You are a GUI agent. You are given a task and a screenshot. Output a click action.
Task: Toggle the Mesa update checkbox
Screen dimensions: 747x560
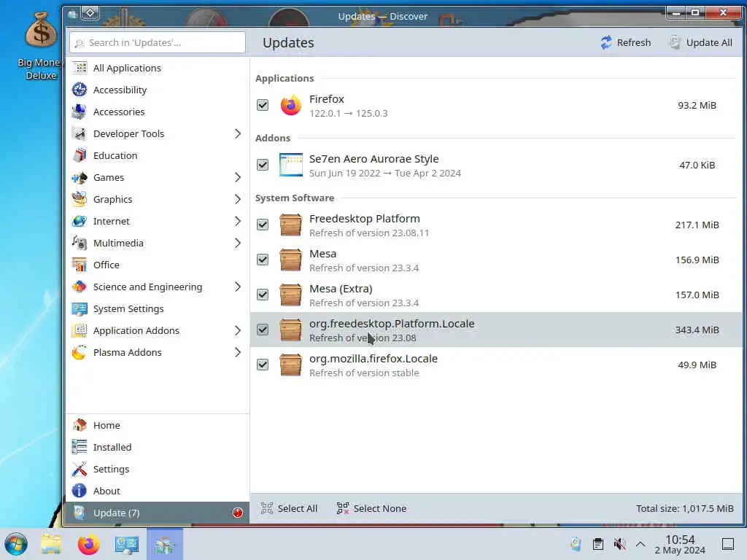tap(263, 260)
